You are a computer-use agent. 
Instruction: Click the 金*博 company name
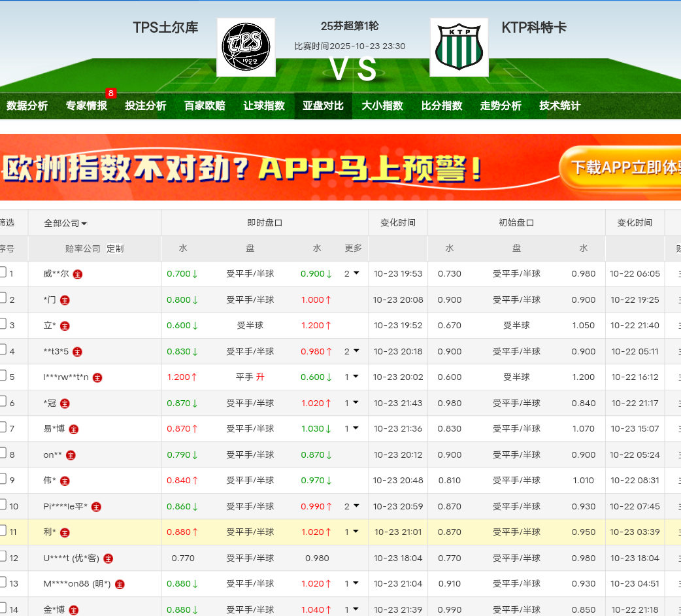click(54, 610)
